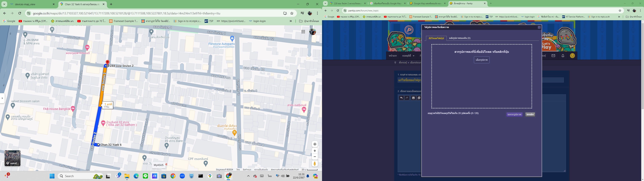Show hidden system tray icons chevron
The width and height of the screenshot is (644, 181).
tap(248, 176)
